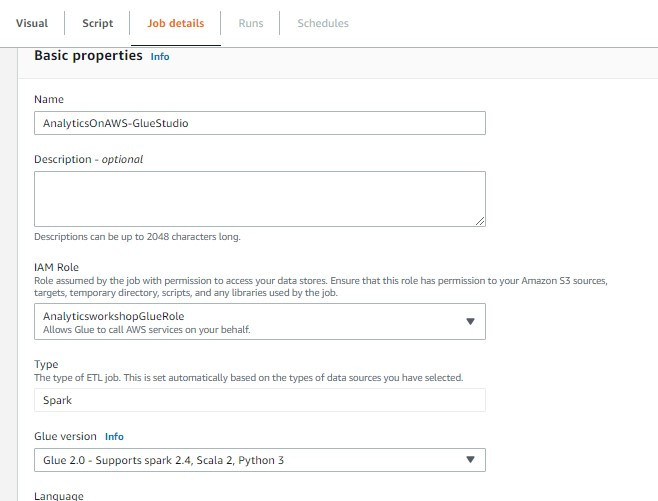
Task: Click the IAM Role dropdown arrow
Action: [470, 322]
